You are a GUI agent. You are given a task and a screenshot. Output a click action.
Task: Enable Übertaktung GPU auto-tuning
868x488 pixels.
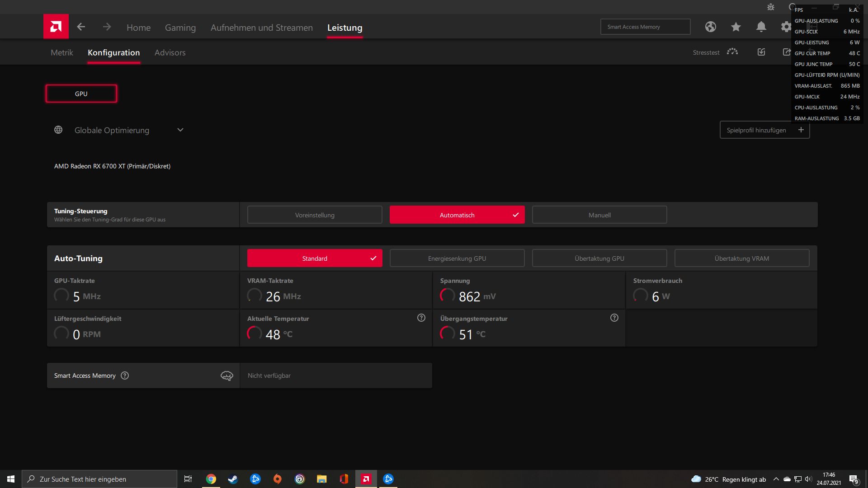point(599,258)
